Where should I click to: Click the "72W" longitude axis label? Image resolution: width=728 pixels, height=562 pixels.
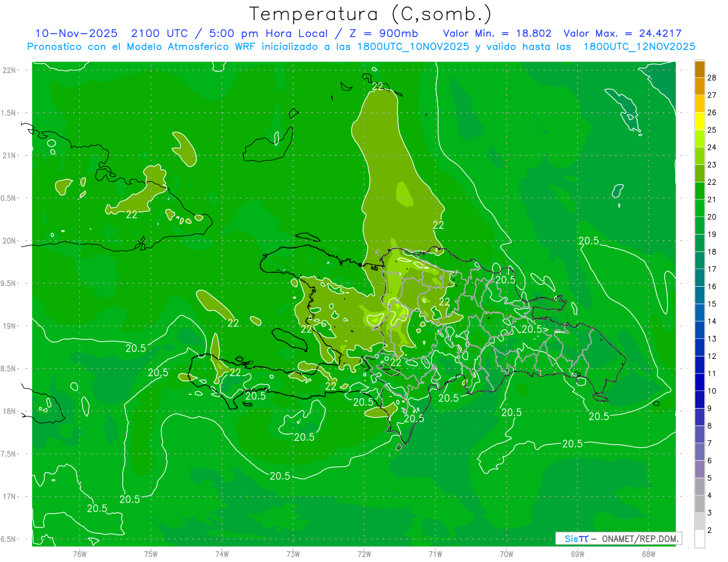click(x=364, y=554)
